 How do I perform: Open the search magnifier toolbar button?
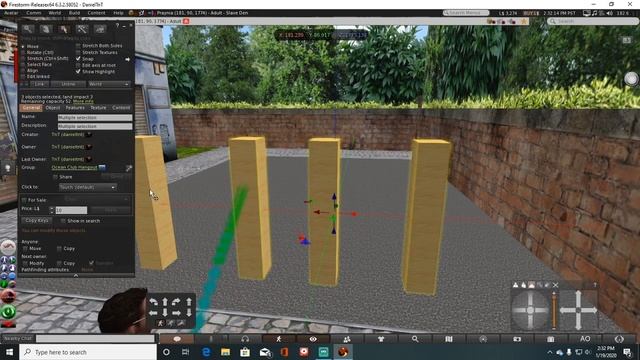415,339
